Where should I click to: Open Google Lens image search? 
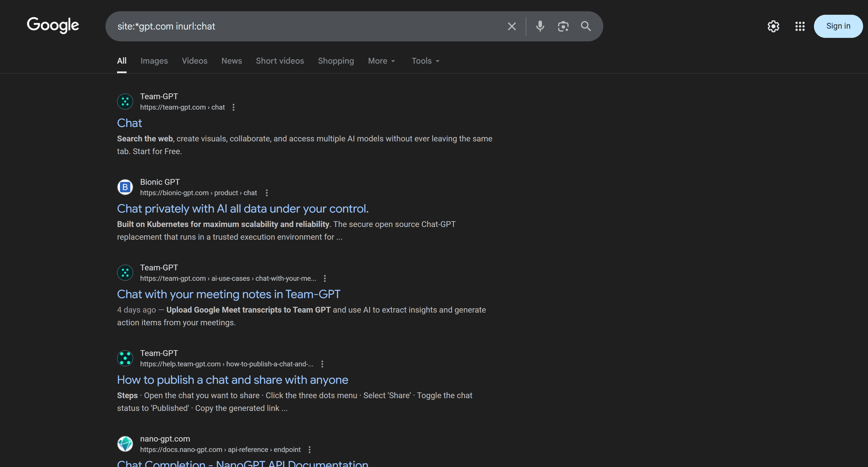[x=563, y=26]
